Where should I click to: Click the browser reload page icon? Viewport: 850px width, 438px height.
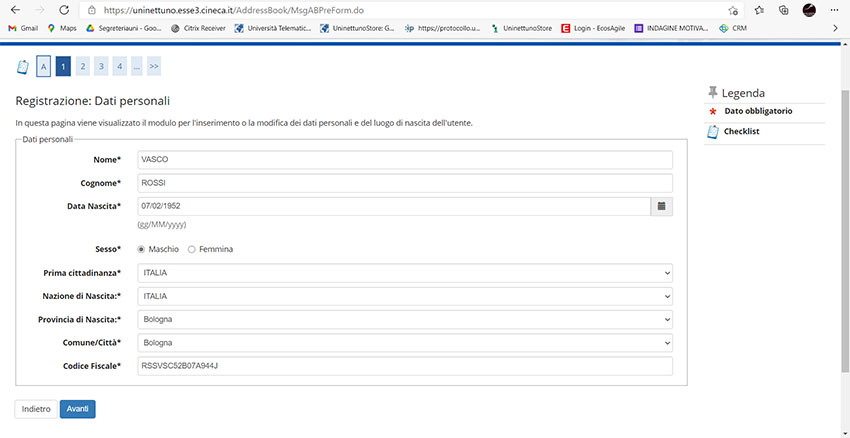coord(64,10)
